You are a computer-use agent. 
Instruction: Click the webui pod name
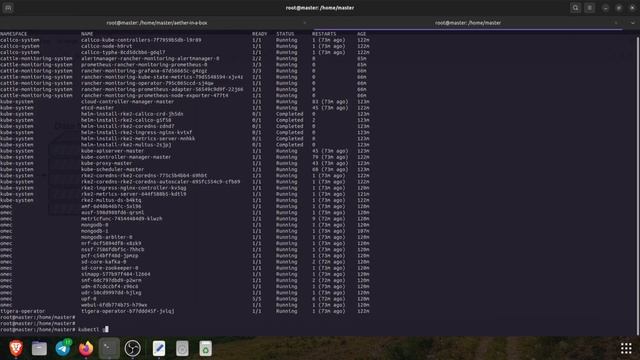pyautogui.click(x=114, y=305)
